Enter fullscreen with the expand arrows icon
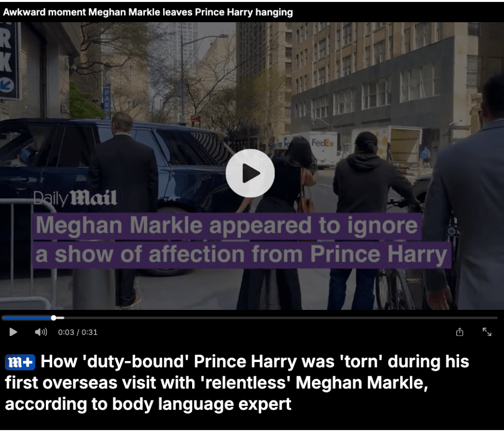Screen dimensions: 504x432 487,332
